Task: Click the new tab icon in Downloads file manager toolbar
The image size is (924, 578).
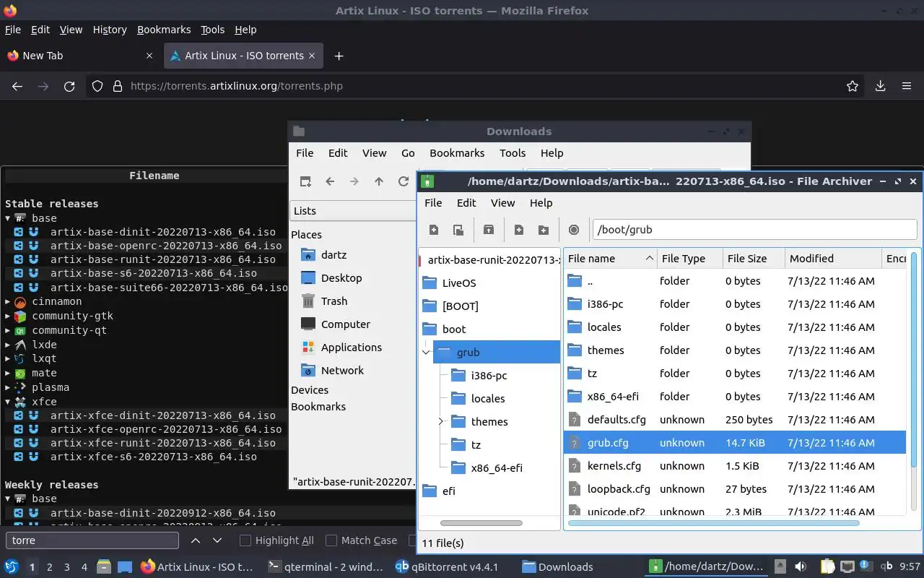Action: 305,181
